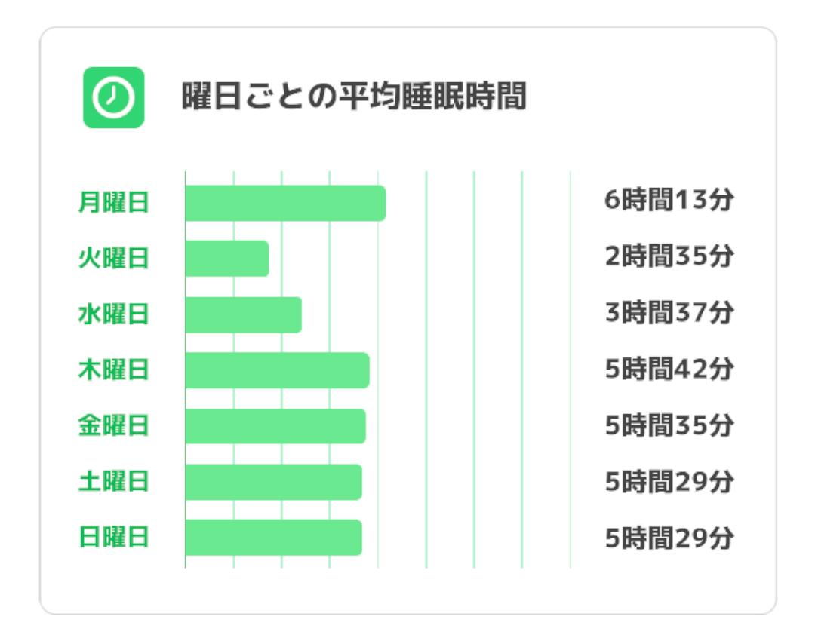Click the Saturday sleep bar

coord(273,482)
